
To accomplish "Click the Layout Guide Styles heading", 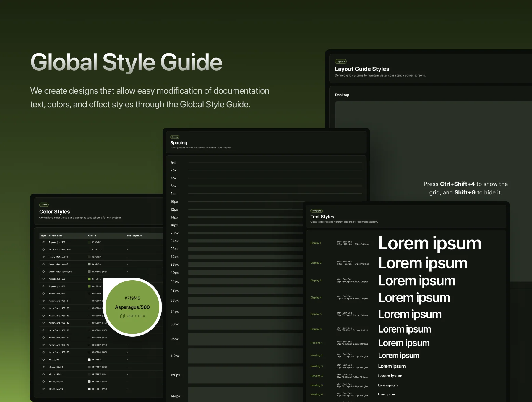I will (362, 69).
